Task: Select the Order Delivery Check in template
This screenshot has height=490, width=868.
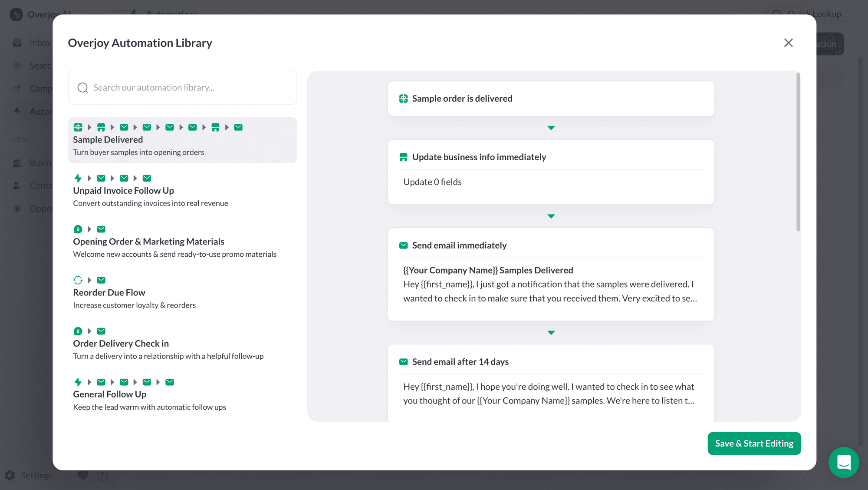Action: 182,344
